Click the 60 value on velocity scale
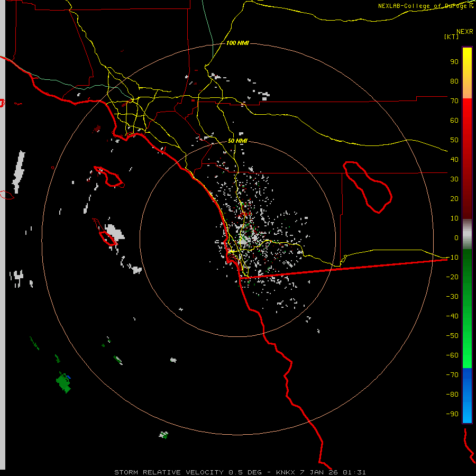 pyautogui.click(x=454, y=121)
